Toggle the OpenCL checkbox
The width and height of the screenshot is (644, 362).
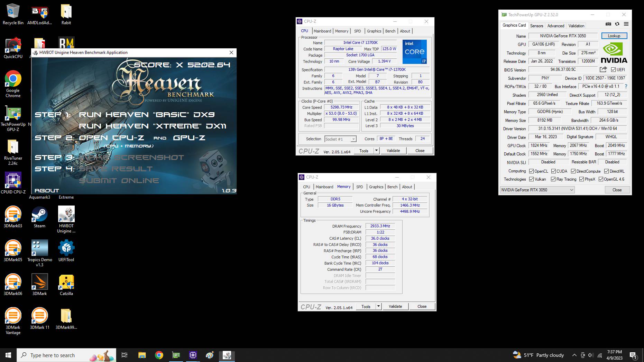(x=531, y=171)
